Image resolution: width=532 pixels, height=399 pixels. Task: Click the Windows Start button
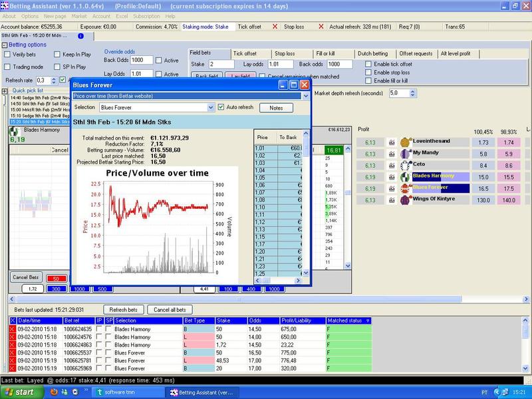[23, 392]
